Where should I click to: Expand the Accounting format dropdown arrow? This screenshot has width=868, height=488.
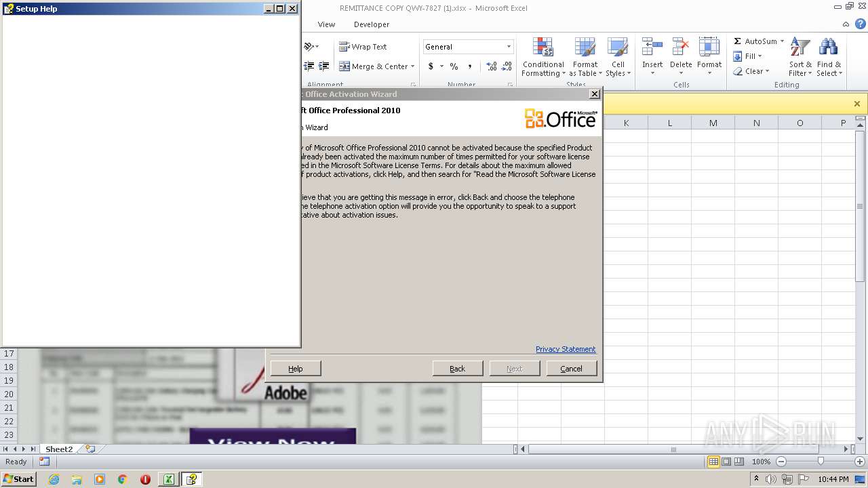point(441,66)
